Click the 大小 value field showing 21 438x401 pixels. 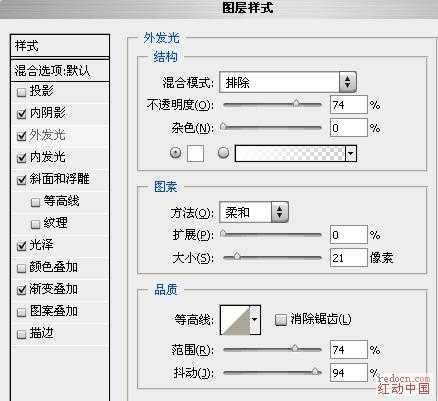[349, 258]
